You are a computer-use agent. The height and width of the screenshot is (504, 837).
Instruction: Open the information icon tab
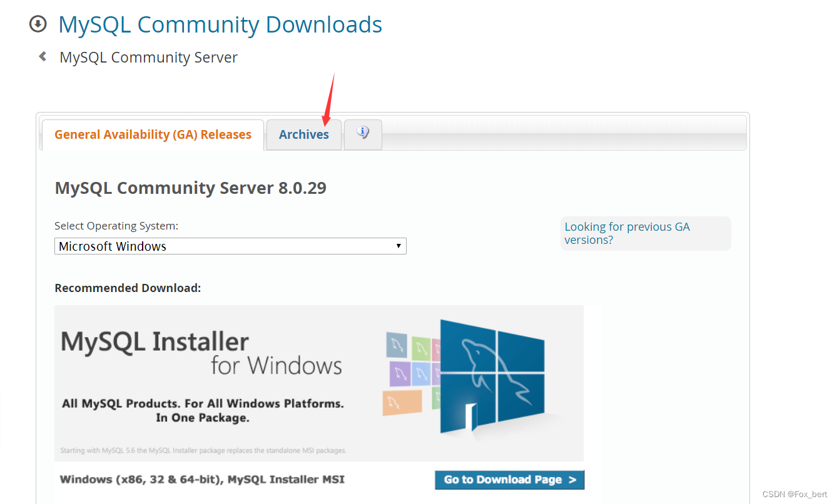pos(363,134)
